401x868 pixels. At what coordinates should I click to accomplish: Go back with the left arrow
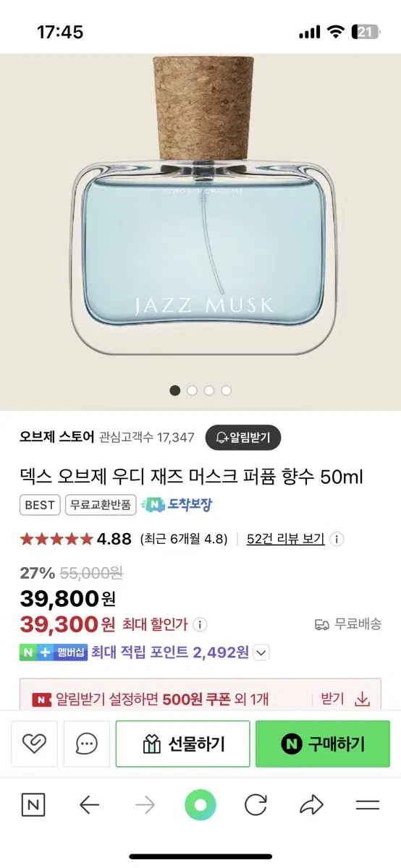89,805
